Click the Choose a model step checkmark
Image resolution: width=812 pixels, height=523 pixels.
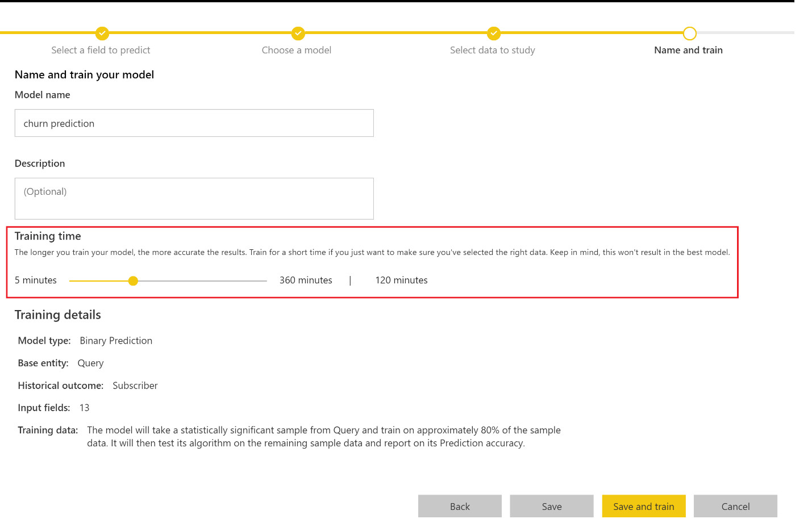[298, 34]
